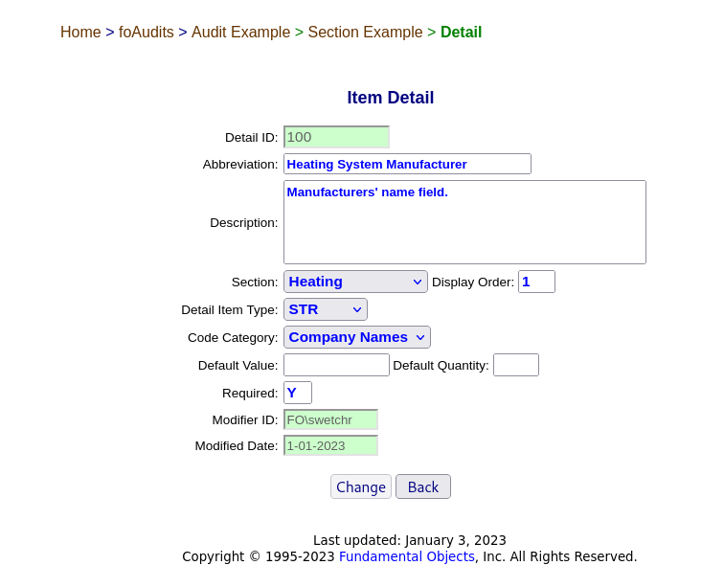
Task: Select the Detail breadcrumb item
Action: click(x=461, y=32)
